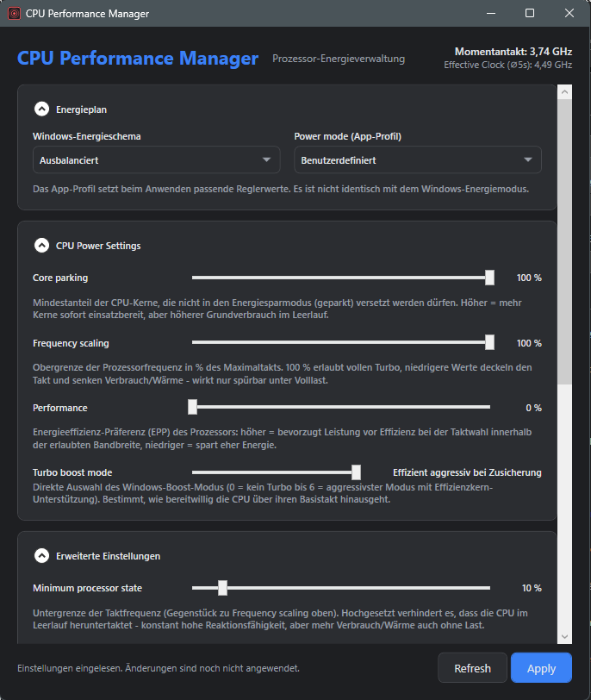Click the blue CPU Performance Manager heading
Image resolution: width=591 pixels, height=700 pixels.
point(138,59)
